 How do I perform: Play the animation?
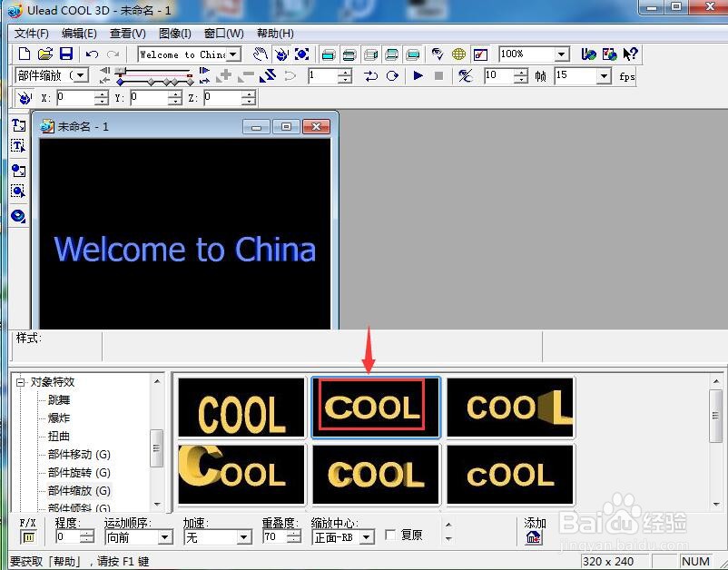pyautogui.click(x=418, y=75)
